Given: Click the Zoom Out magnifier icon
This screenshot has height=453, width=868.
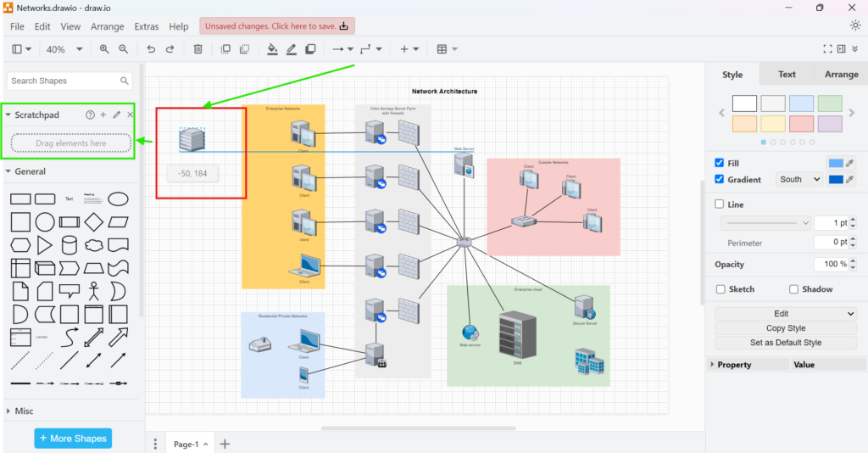Looking at the screenshot, I should tap(124, 49).
